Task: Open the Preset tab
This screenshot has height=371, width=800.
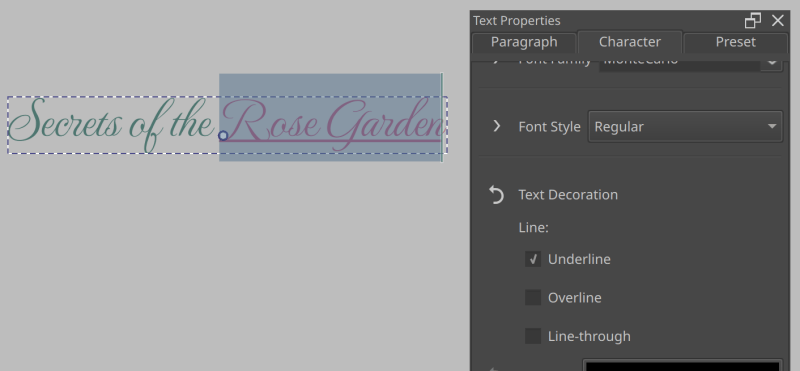Action: pyautogui.click(x=735, y=42)
